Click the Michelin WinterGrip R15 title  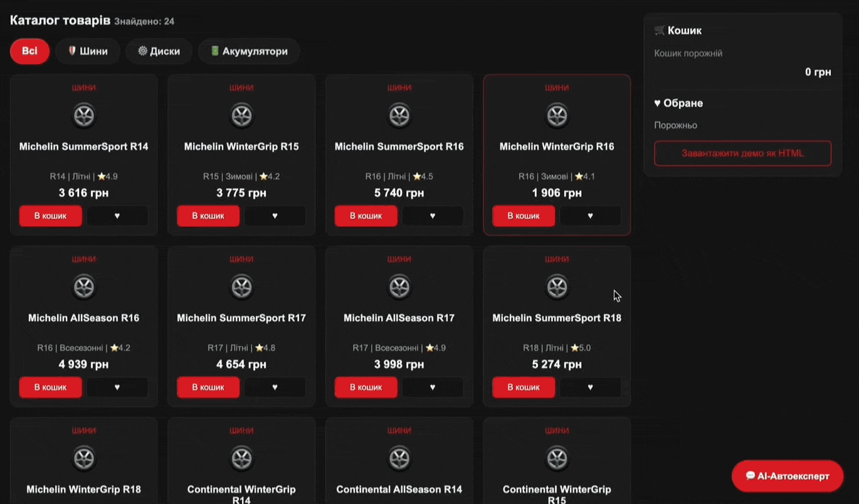241,147
